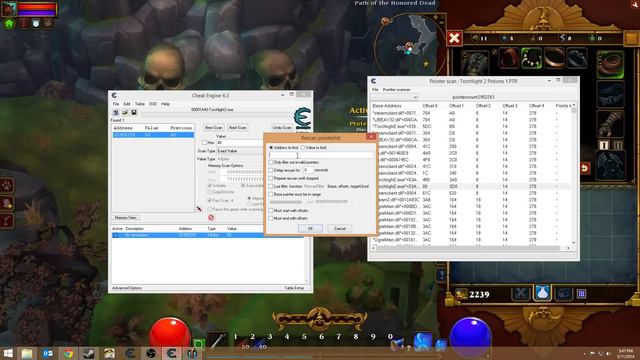
Task: Enable Base pointer must be in range
Action: point(271,194)
